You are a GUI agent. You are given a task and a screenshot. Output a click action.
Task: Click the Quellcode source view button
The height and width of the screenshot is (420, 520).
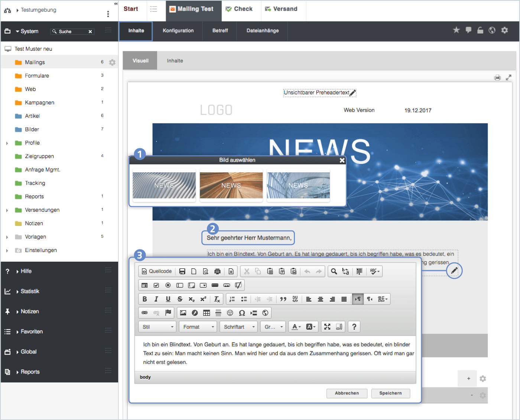pos(157,271)
